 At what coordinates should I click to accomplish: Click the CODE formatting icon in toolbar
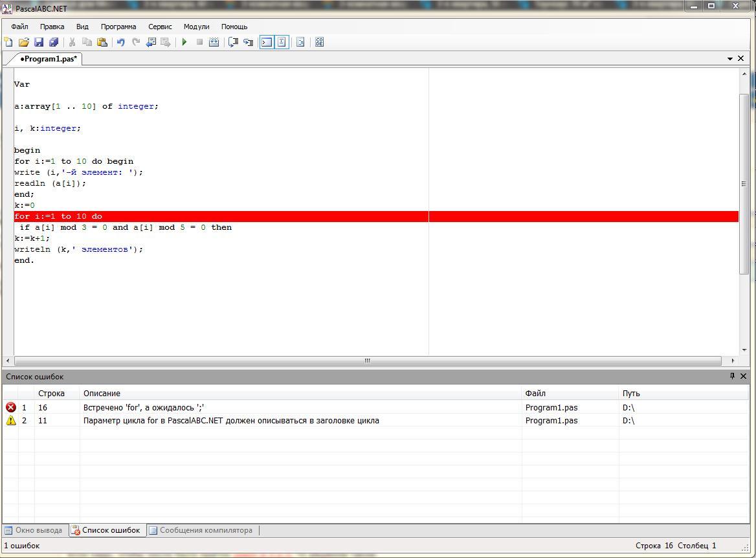coord(319,42)
